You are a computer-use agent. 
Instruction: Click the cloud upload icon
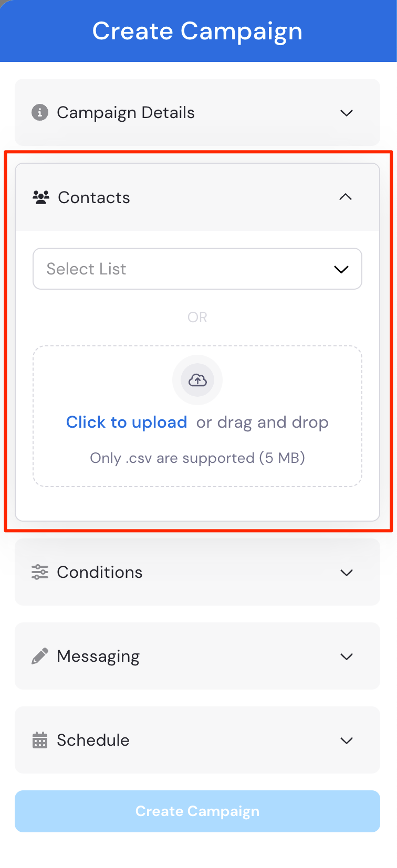197,380
